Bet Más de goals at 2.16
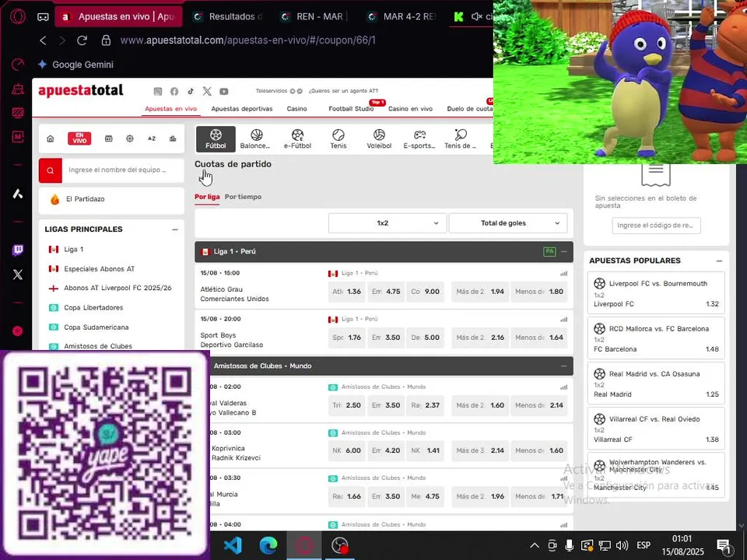The image size is (747, 560). coord(480,337)
